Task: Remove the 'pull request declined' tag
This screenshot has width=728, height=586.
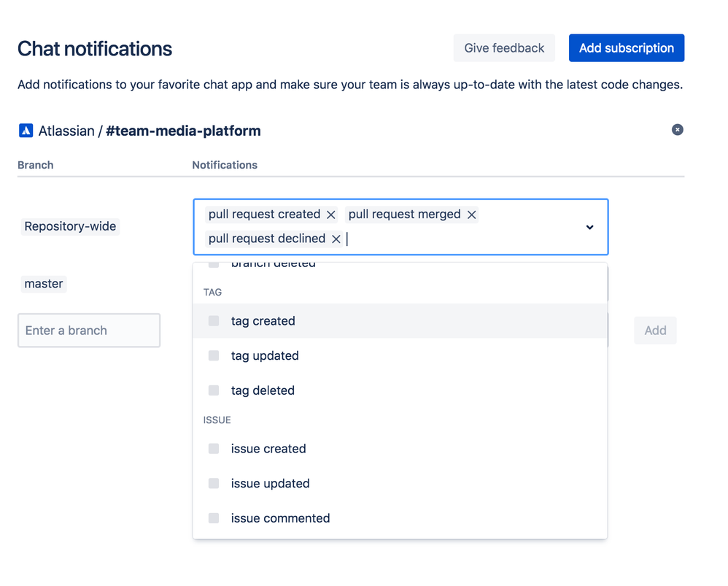Action: pyautogui.click(x=336, y=239)
